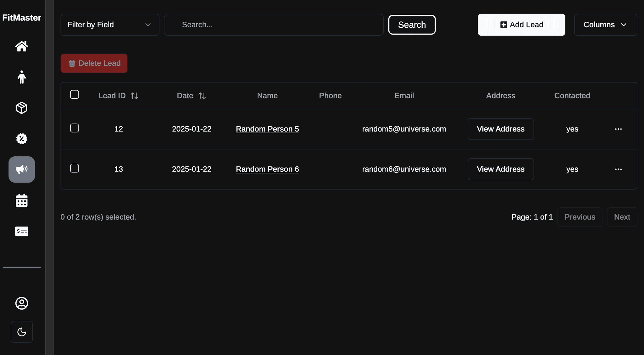Viewport: 644px width, 355px height.
Task: Toggle dark mode moon button
Action: tap(22, 332)
